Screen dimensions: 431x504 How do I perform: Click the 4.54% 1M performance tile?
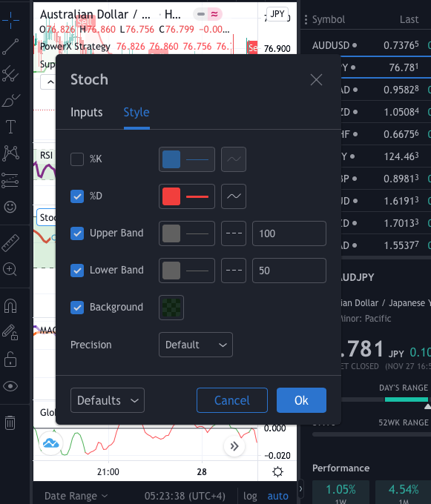[x=404, y=492]
